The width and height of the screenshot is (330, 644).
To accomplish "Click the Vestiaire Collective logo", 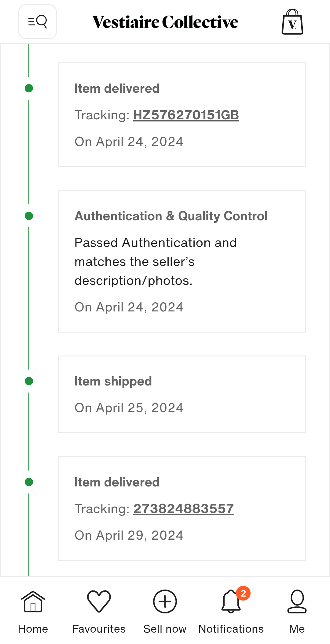I will (165, 22).
